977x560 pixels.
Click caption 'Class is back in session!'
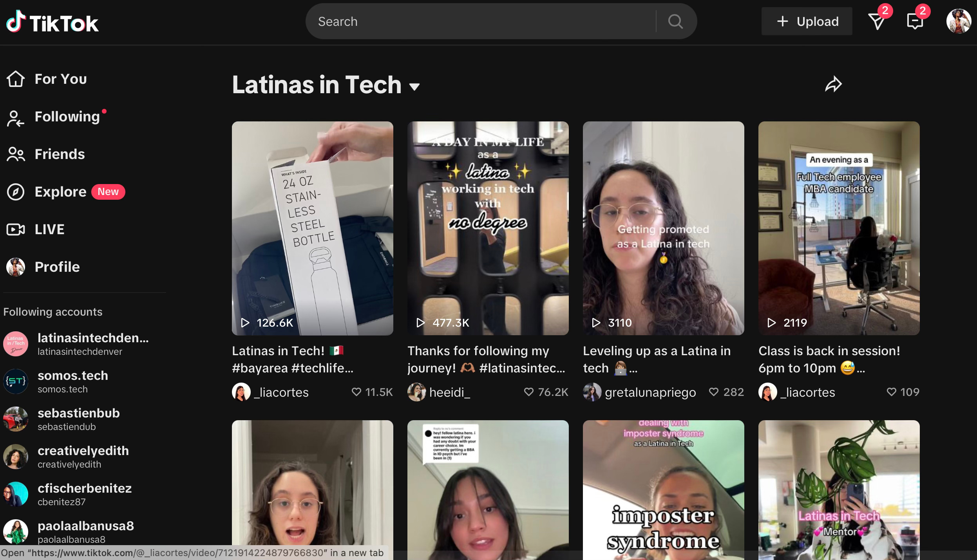pos(829,359)
